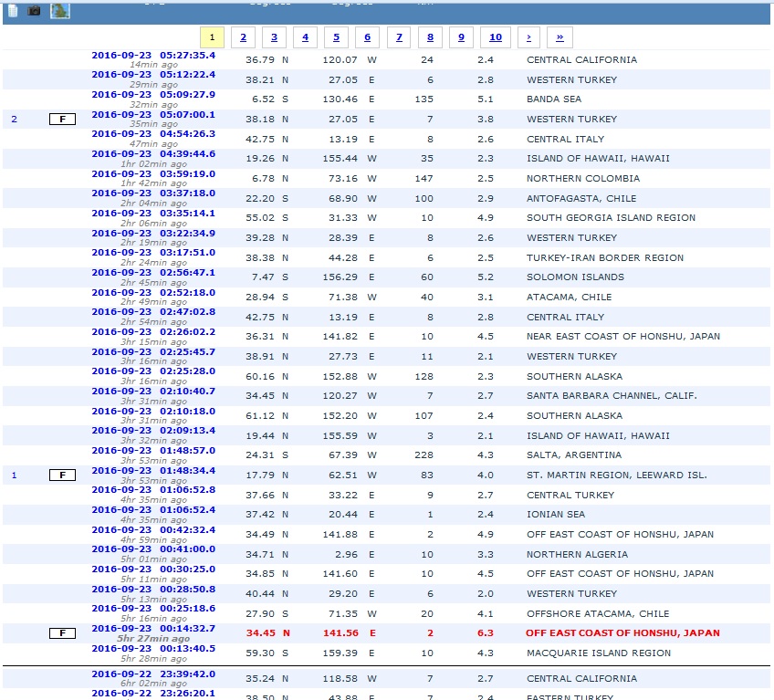The height and width of the screenshot is (700, 774).
Task: Go to page 2 of results
Action: tap(243, 37)
